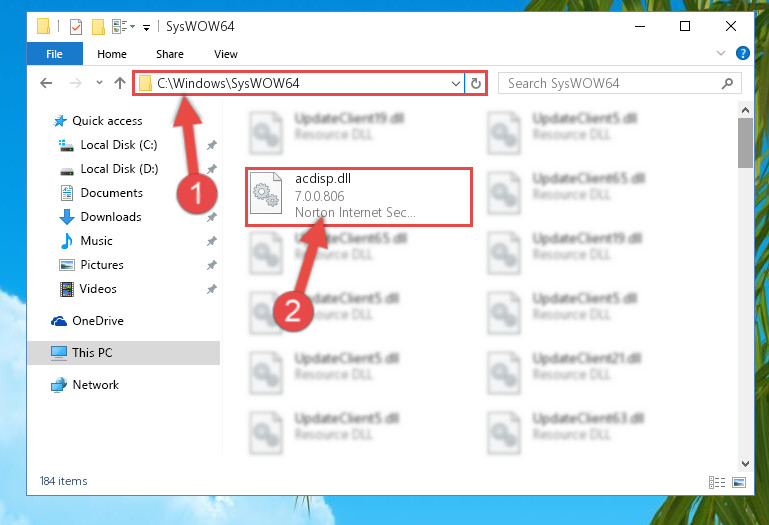This screenshot has width=769, height=525.
Task: Click the pin icon beside Music
Action: 211,241
